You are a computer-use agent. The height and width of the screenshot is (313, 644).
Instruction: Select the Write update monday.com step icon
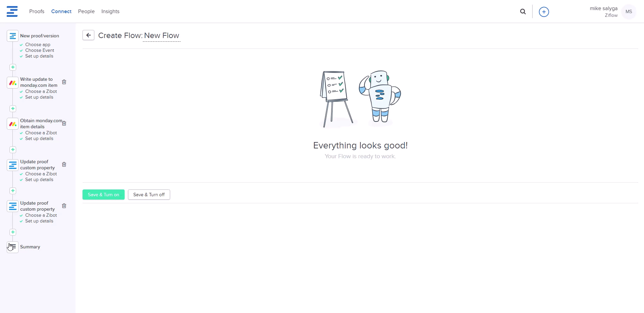(13, 83)
